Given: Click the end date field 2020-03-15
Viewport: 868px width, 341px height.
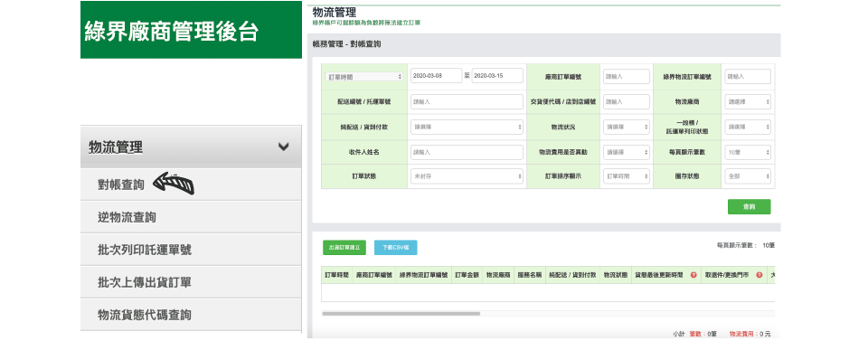Looking at the screenshot, I should 497,76.
